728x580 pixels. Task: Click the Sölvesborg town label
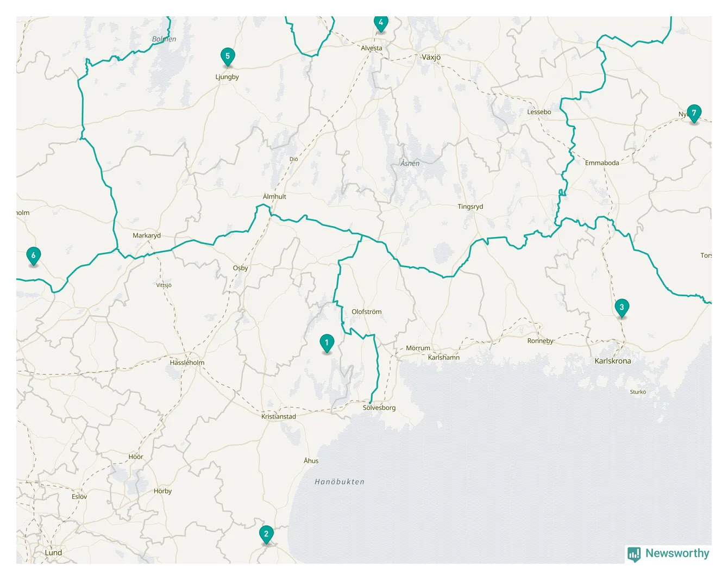[379, 408]
